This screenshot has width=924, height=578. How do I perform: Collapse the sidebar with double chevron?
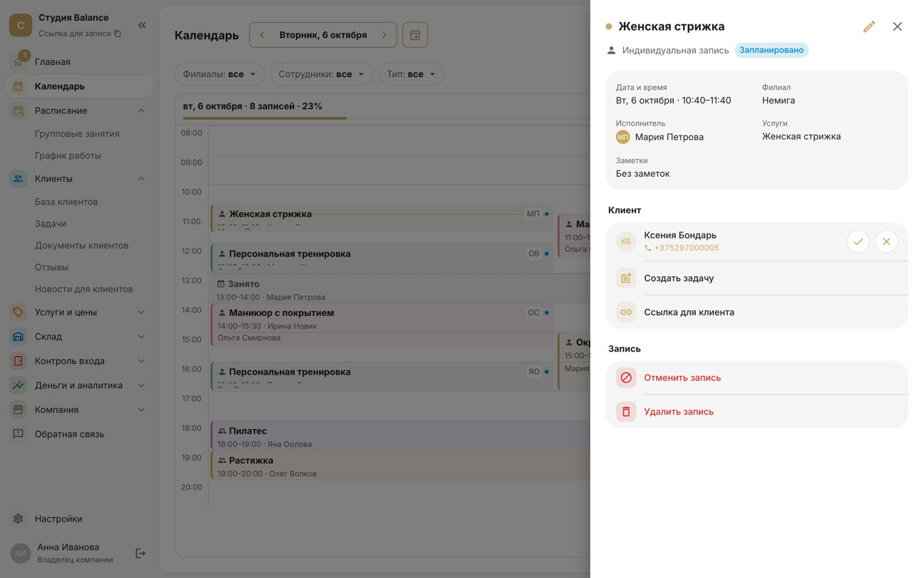click(142, 26)
